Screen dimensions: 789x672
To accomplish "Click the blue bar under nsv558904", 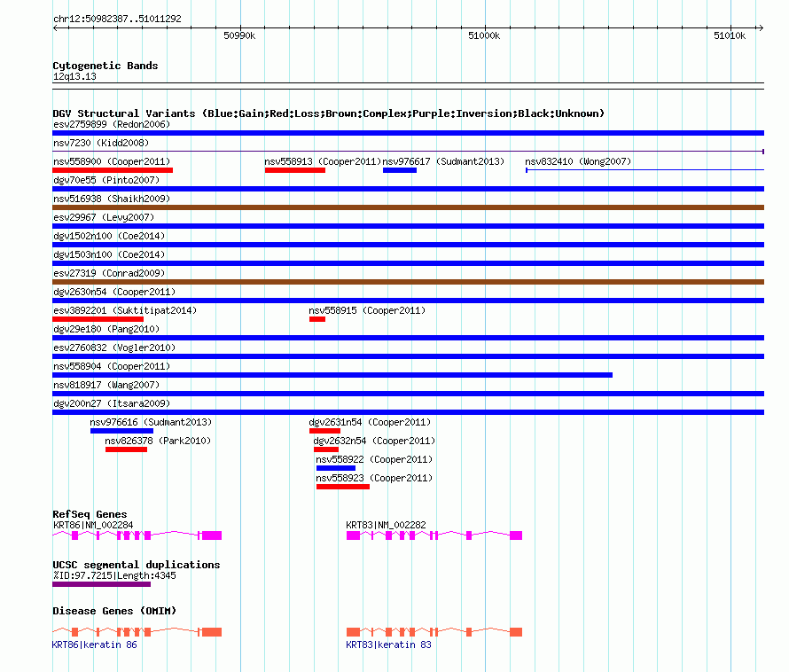I will click(332, 375).
